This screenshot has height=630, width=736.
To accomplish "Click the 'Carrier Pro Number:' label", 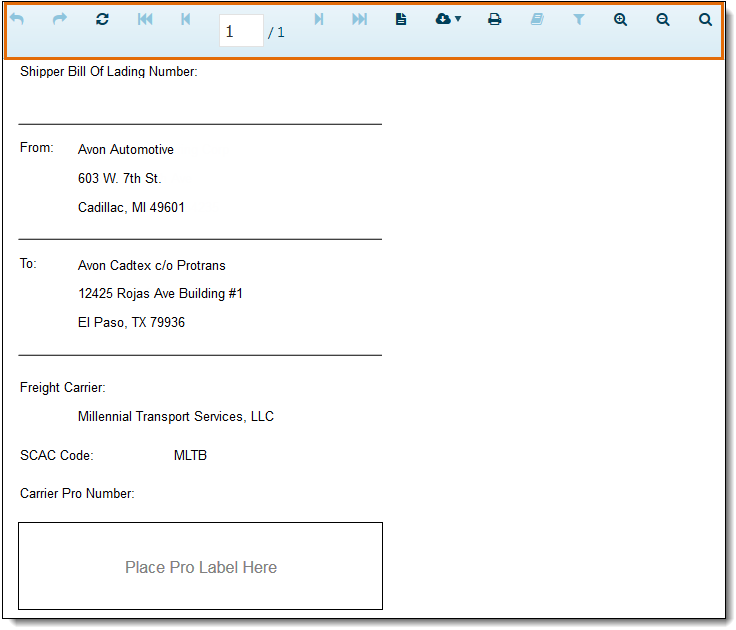I will (x=77, y=493).
